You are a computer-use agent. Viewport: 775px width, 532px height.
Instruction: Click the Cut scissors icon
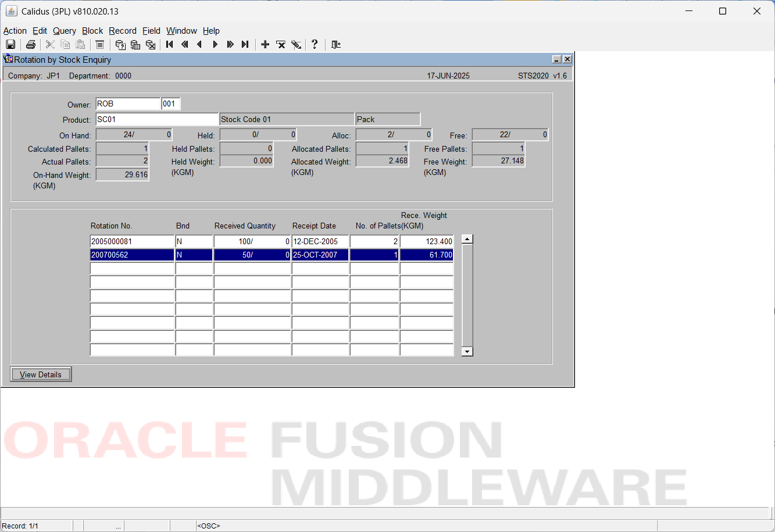pyautogui.click(x=50, y=44)
